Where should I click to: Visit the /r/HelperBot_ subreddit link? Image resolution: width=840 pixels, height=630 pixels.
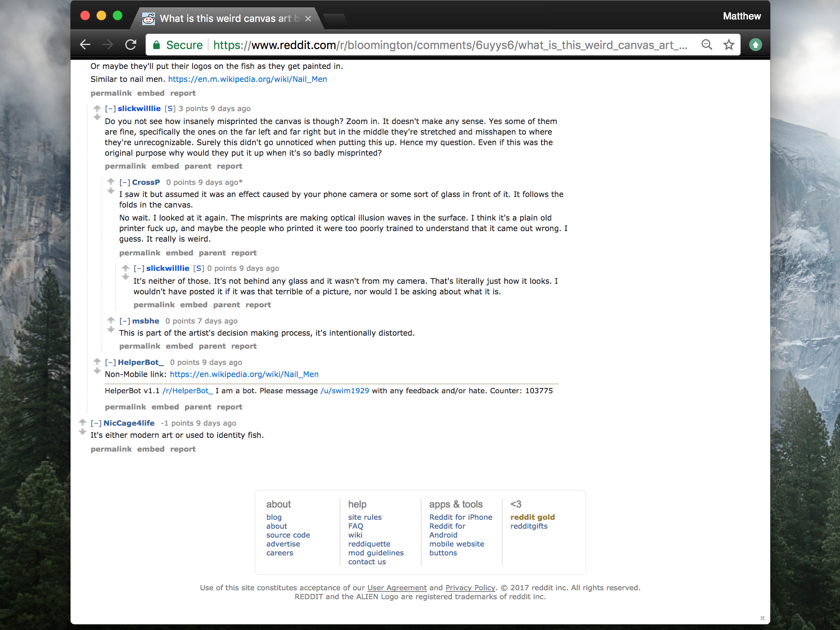pyautogui.click(x=187, y=391)
